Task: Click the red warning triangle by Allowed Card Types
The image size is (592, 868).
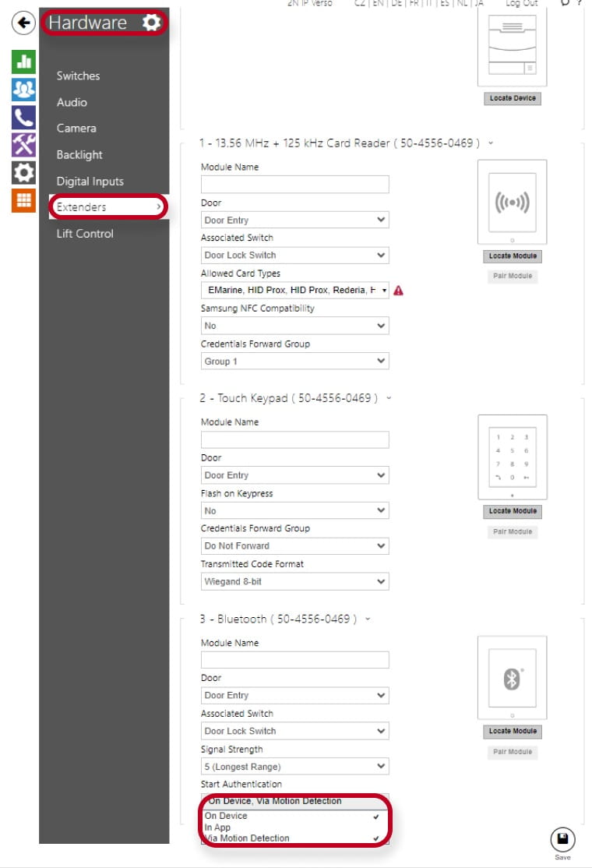Action: (x=398, y=290)
